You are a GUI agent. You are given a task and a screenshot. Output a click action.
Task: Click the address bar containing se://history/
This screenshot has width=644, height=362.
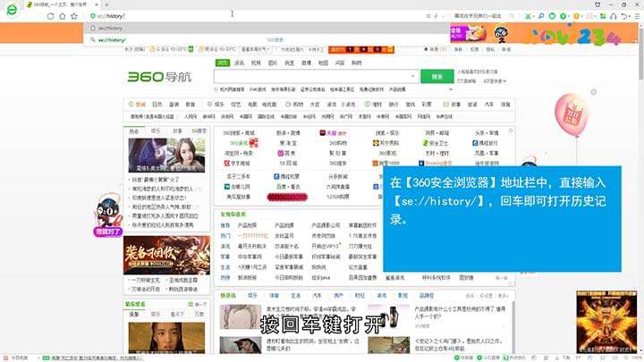click(255, 16)
